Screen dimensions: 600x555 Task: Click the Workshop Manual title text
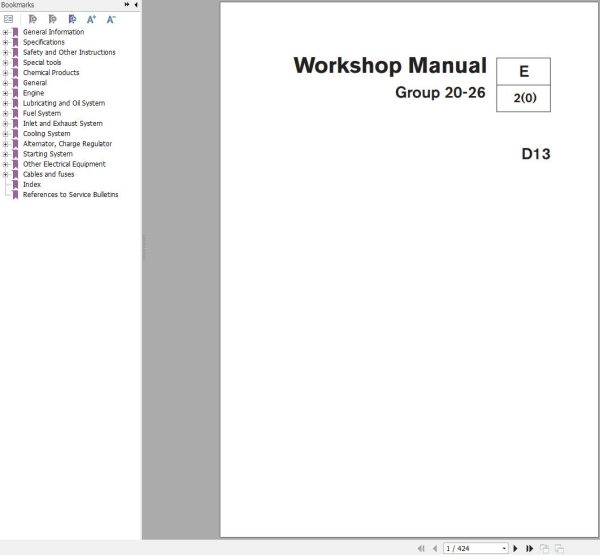tap(390, 65)
